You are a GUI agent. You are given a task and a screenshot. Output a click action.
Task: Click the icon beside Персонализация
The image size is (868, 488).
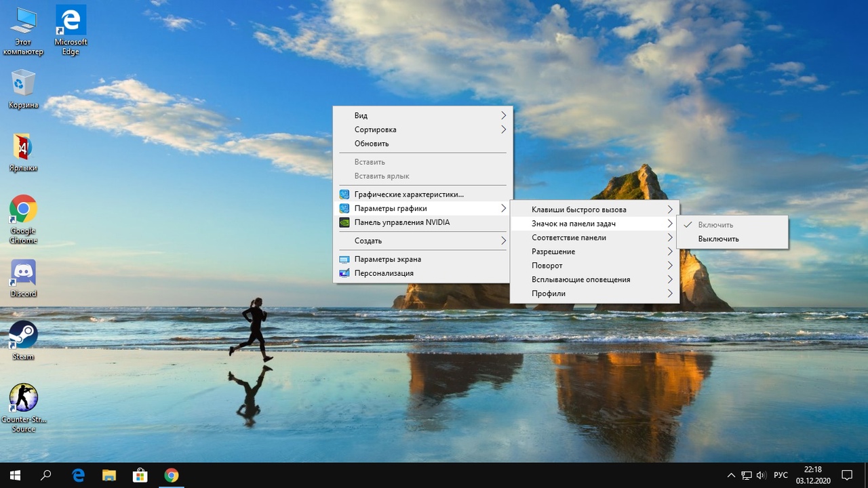click(x=344, y=273)
